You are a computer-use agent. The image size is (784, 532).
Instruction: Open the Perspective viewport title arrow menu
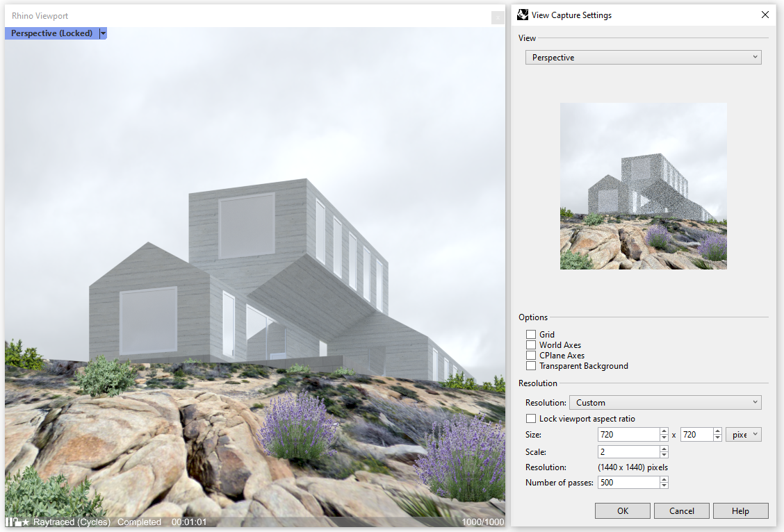103,33
